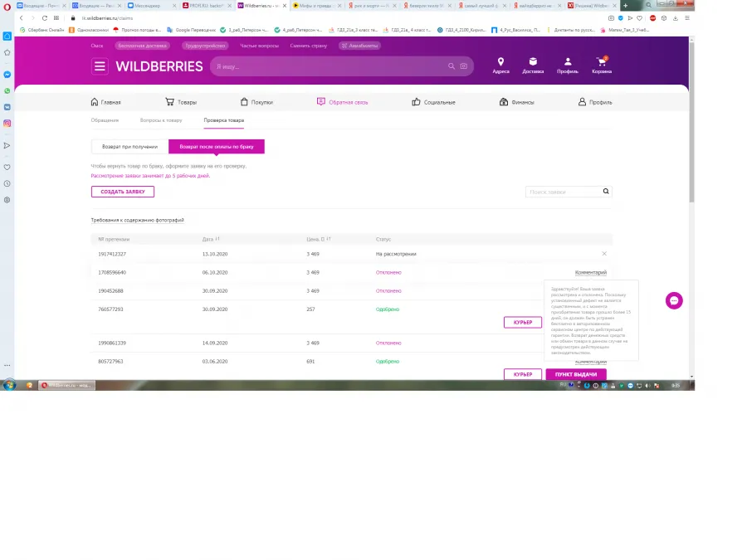The image size is (747, 560).
Task: Open the Easy Setup menu lines icon
Action: click(687, 18)
